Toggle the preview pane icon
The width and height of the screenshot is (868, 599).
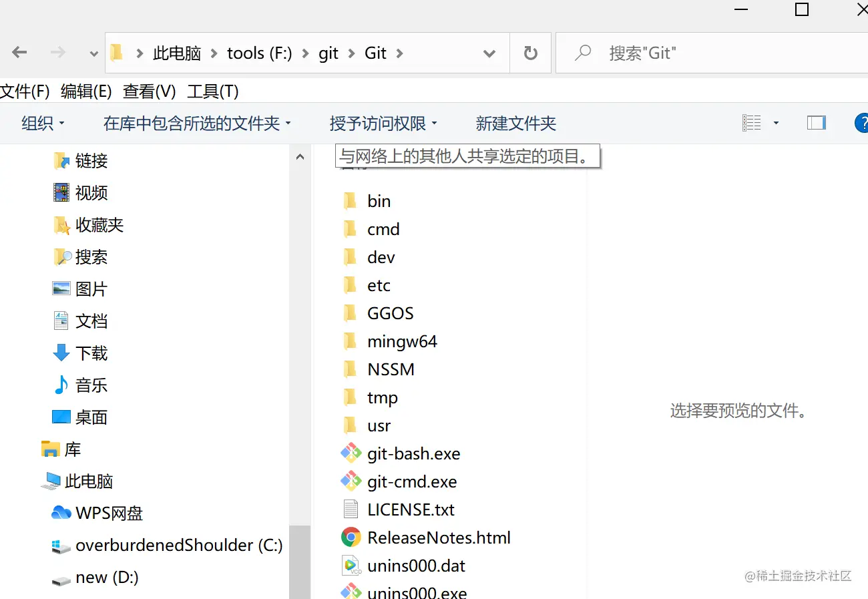click(817, 123)
